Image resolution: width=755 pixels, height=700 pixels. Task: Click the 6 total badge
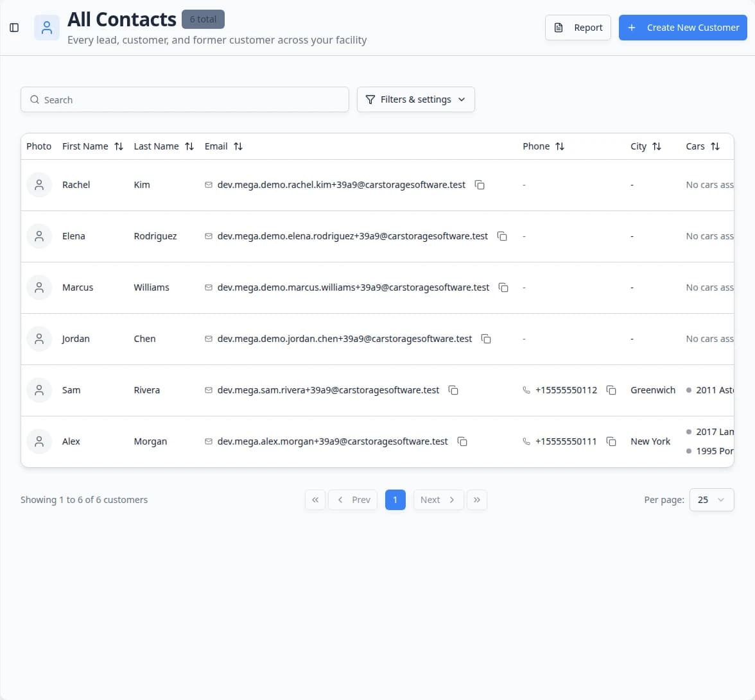[x=203, y=19]
